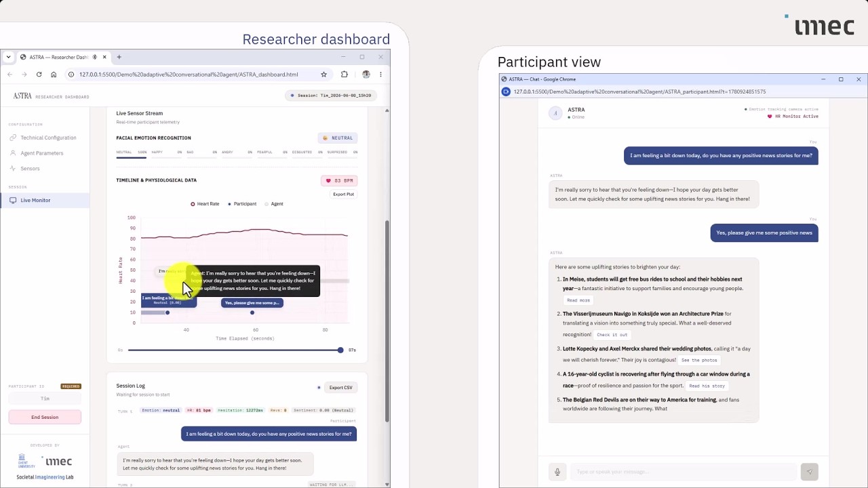Viewport: 868px width, 488px height.
Task: Click the ASTRA_dashboard.html address bar
Action: coord(197,75)
